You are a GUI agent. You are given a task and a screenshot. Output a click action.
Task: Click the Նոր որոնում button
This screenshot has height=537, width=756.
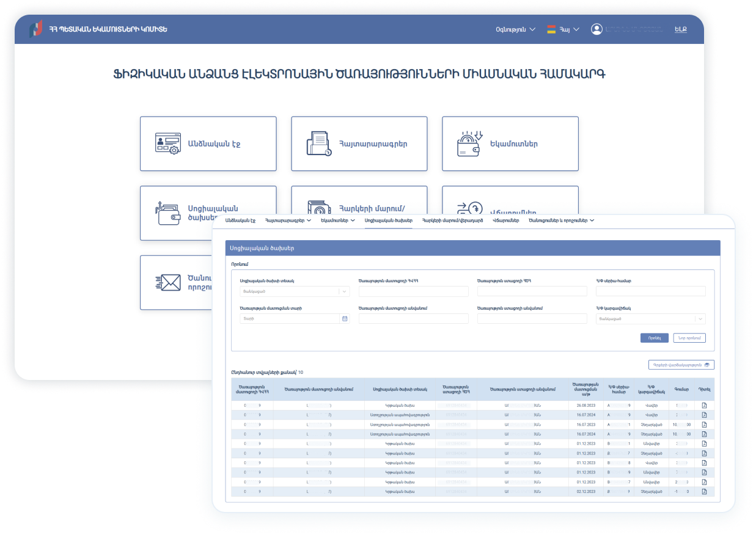[689, 338]
